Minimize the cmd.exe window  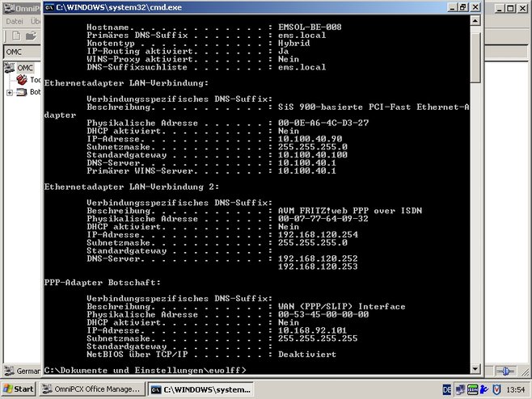click(451, 7)
